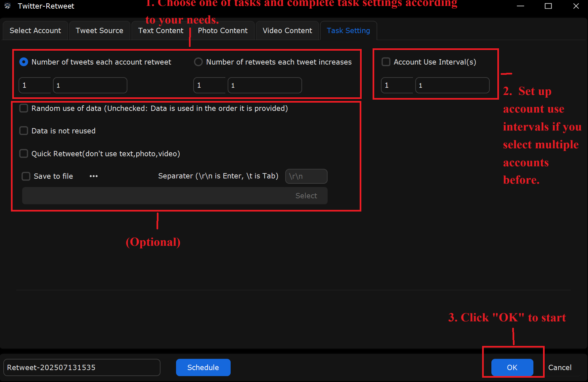Enable Quick Retweet checkbox
The width and height of the screenshot is (588, 382).
(23, 154)
